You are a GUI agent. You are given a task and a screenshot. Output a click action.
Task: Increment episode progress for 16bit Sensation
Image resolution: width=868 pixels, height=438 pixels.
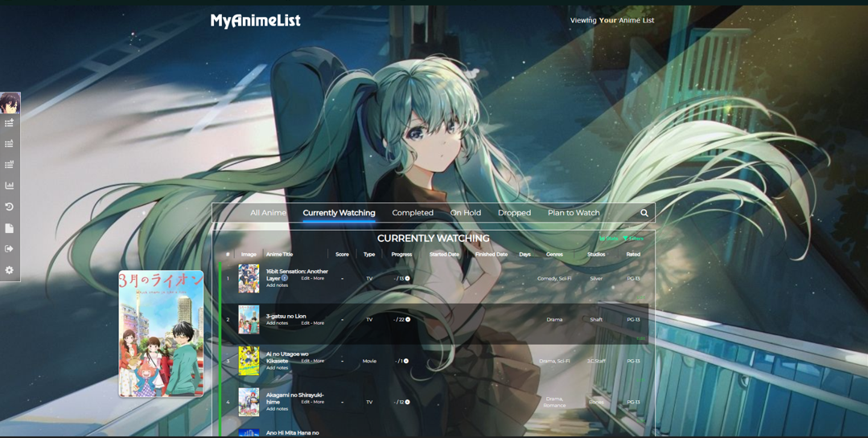(408, 279)
